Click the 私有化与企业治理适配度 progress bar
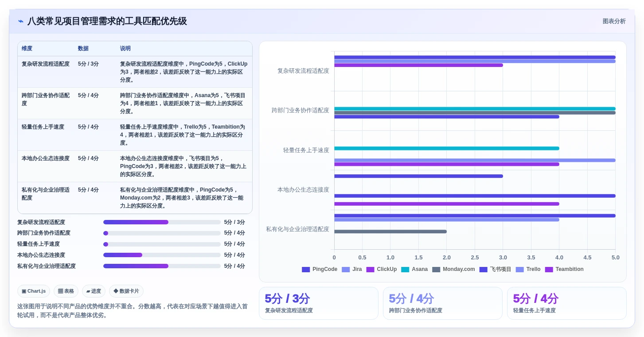 point(162,266)
